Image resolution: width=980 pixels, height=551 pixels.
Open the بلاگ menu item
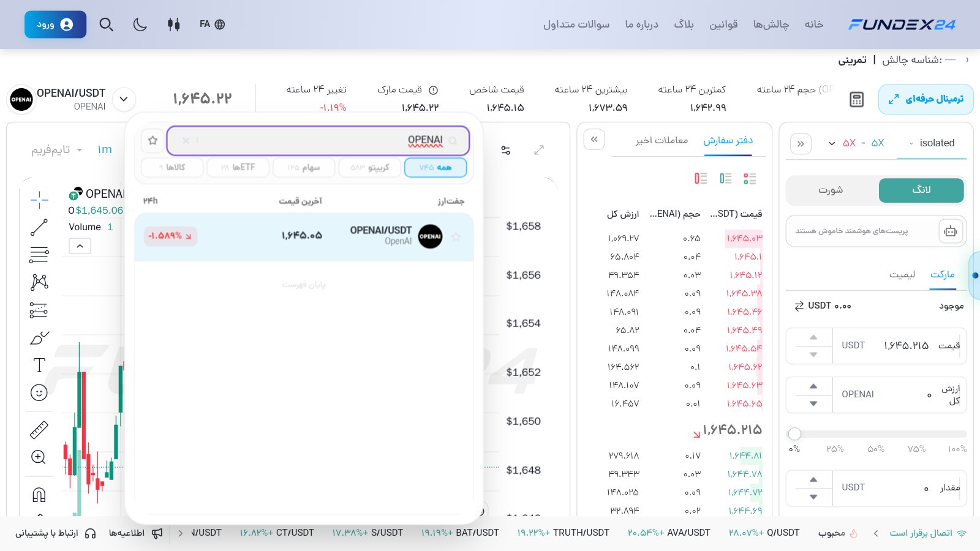(x=684, y=24)
